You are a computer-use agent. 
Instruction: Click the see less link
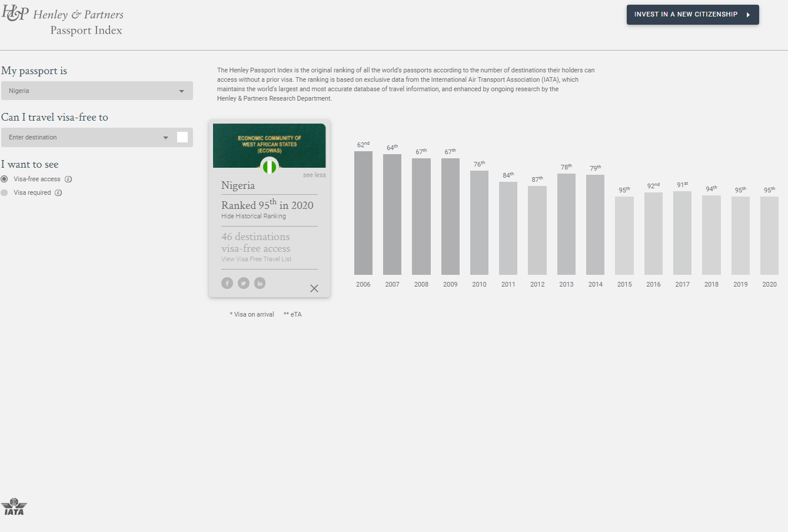click(x=314, y=175)
